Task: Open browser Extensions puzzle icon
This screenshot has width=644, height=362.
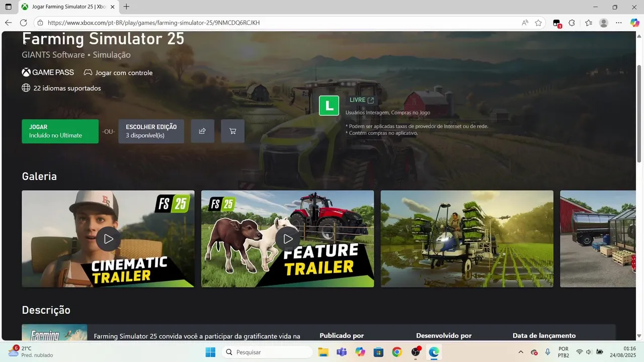Action: tap(572, 23)
